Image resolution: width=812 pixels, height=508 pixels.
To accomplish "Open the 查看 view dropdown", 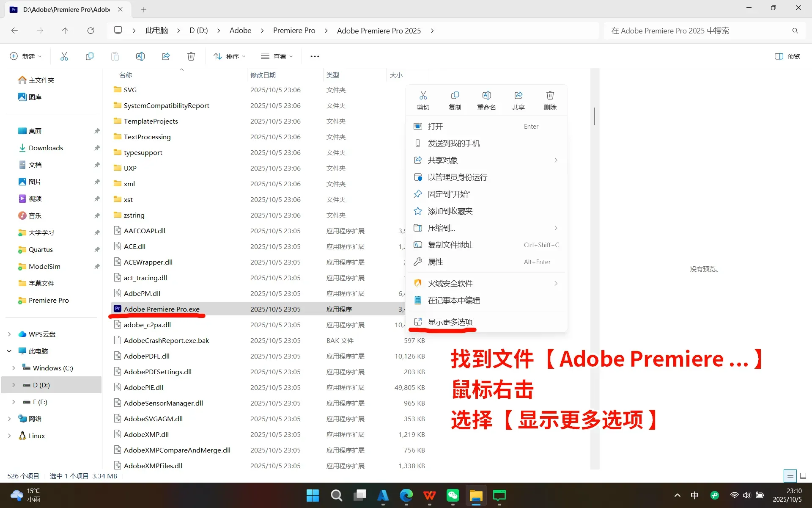I will tap(277, 56).
